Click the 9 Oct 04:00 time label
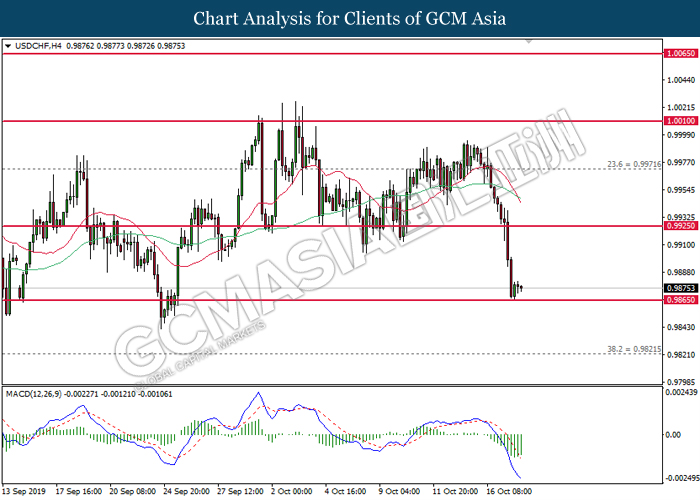The image size is (700, 500). point(400,492)
